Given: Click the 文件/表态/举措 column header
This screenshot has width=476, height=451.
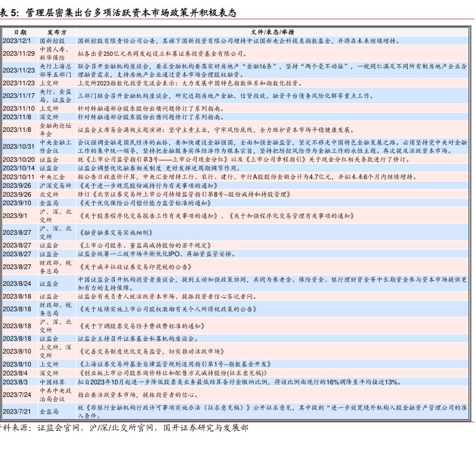Looking at the screenshot, I should point(273,32).
